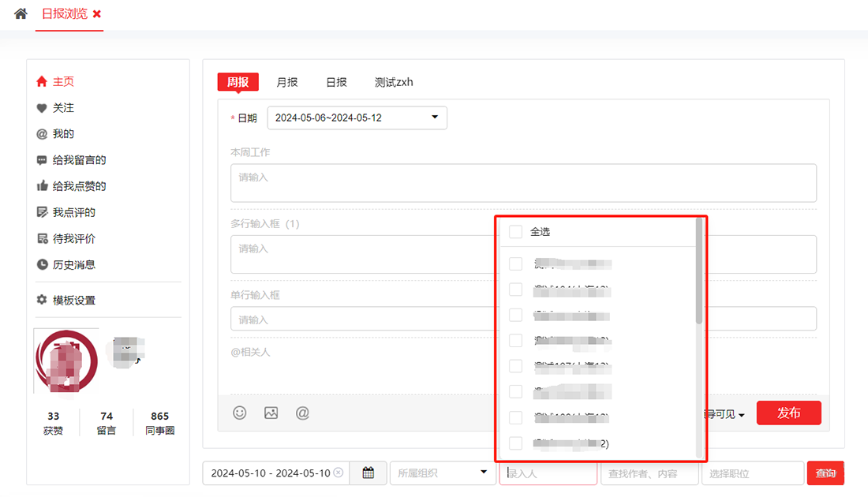The image size is (868, 497).
Task: Open 关注 via the heart icon
Action: pyautogui.click(x=43, y=107)
